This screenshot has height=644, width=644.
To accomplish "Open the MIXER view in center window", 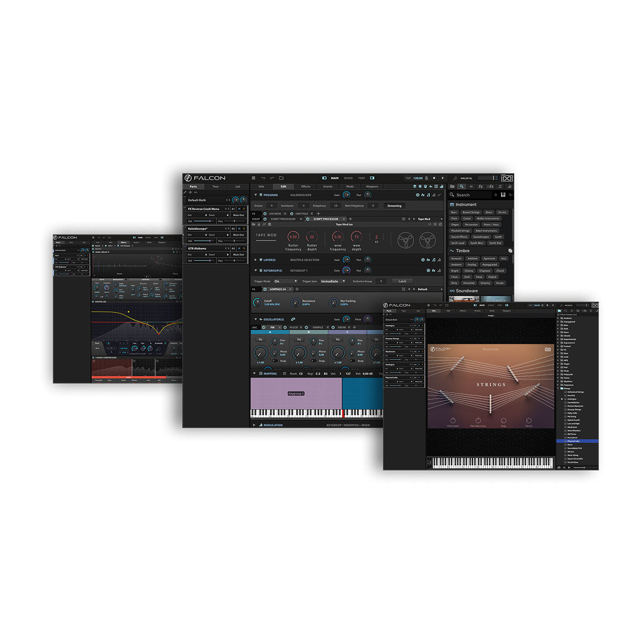I will click(348, 178).
